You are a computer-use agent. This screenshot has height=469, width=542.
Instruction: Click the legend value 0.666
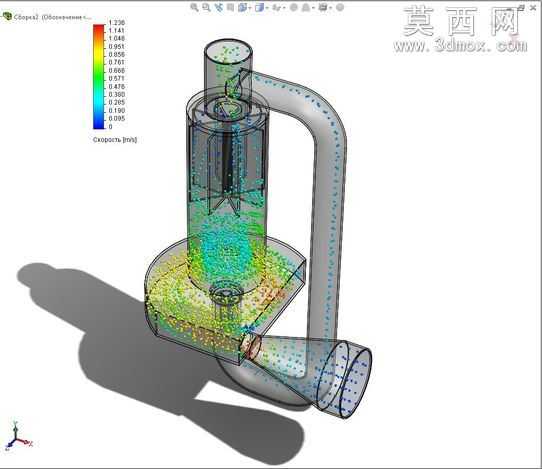coord(116,71)
